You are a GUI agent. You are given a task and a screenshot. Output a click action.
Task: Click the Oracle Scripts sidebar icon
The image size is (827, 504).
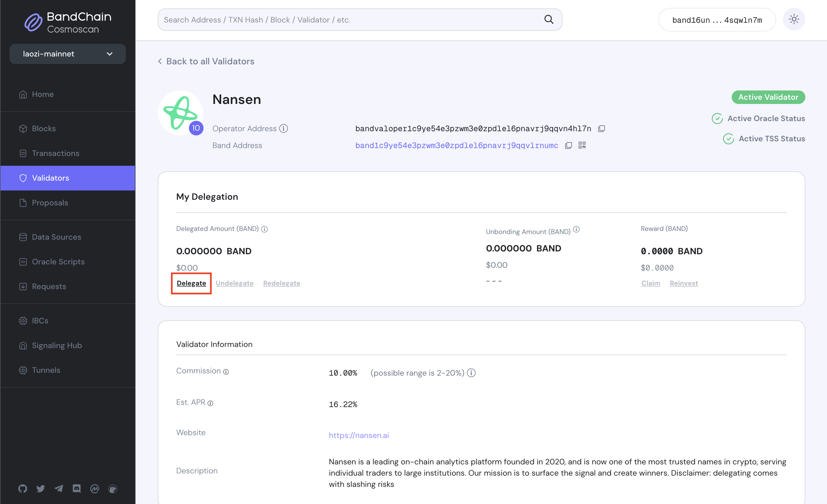[23, 262]
